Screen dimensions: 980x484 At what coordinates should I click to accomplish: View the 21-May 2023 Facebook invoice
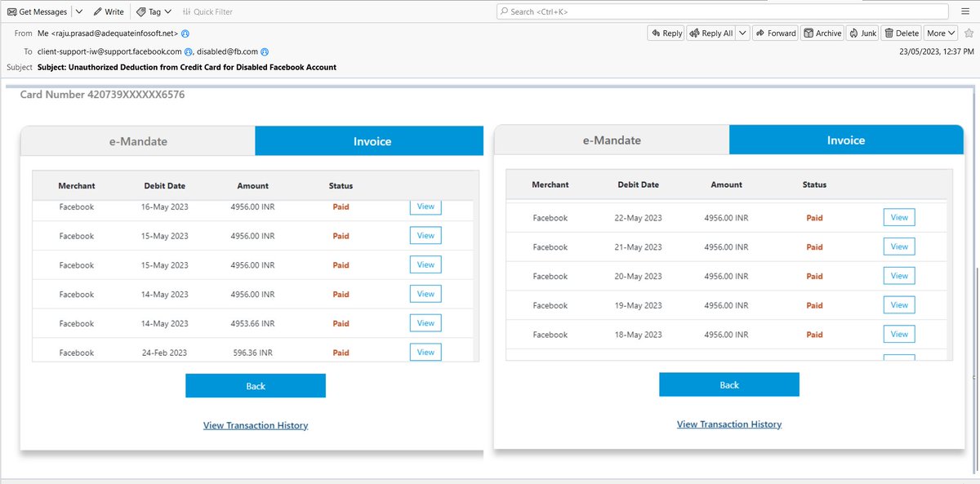point(899,246)
